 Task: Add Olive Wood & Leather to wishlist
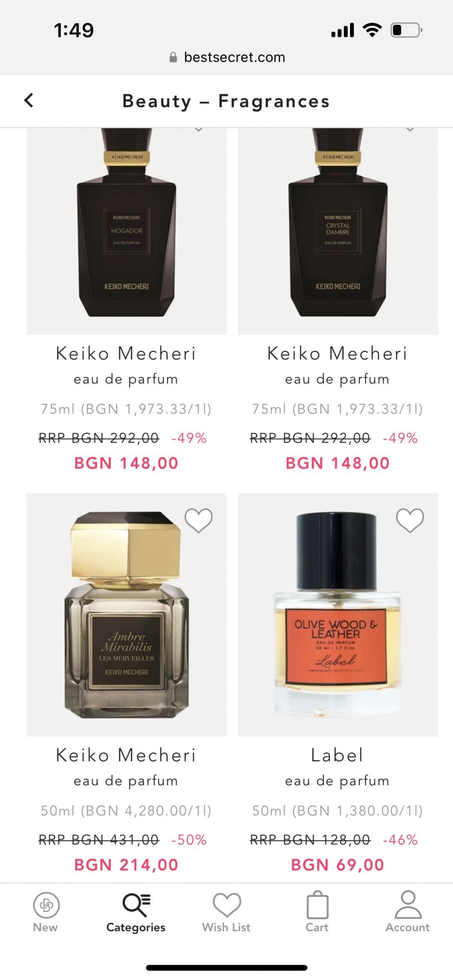click(410, 520)
